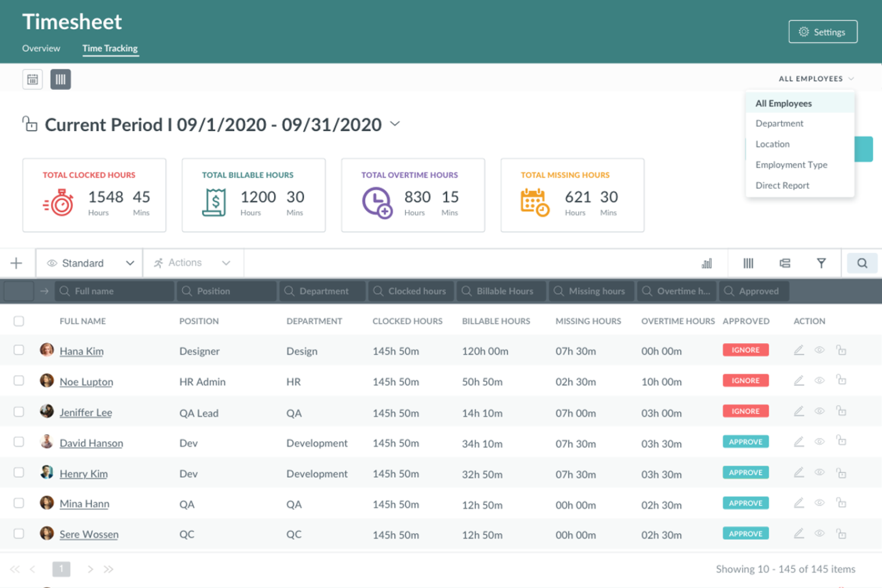Choose Department from the employees menu
This screenshot has width=882, height=588.
[x=779, y=123]
